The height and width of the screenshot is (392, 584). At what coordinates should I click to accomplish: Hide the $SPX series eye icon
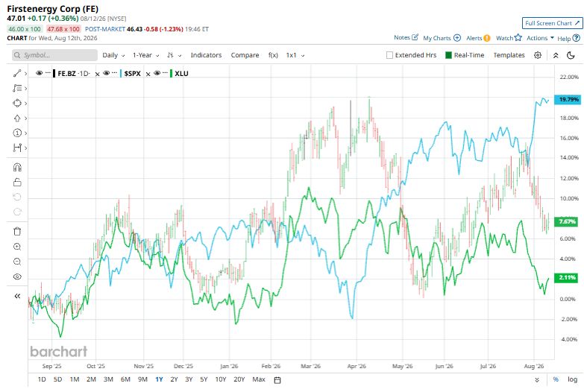(106, 73)
